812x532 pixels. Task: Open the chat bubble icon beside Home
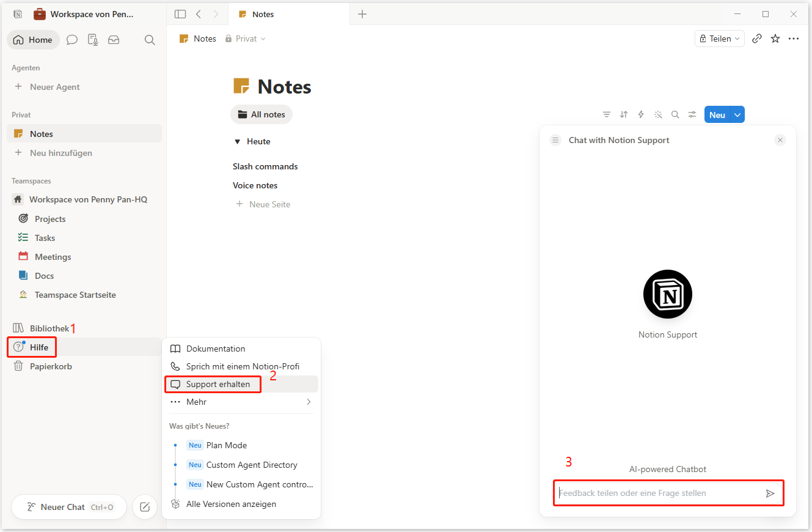tap(72, 40)
